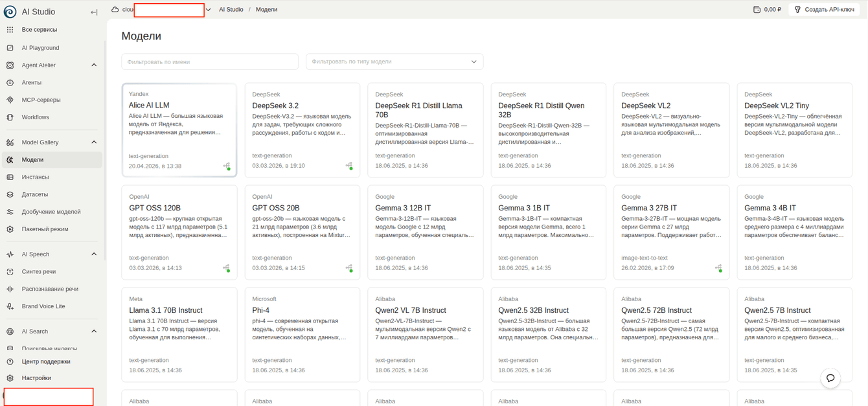Open the Llama 3.1 70B Instruct card

coord(179,335)
